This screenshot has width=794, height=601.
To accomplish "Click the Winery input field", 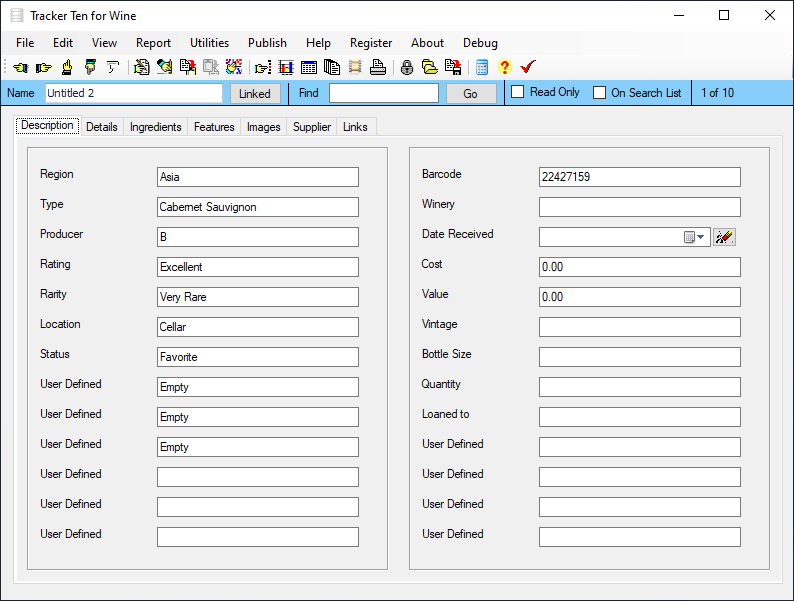I will pyautogui.click(x=639, y=207).
